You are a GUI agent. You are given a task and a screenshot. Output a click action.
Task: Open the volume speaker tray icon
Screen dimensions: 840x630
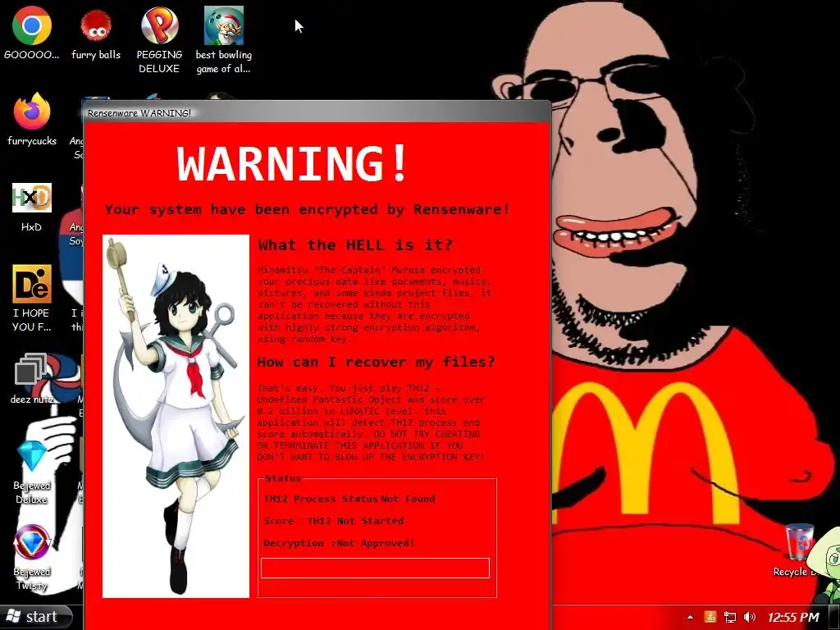750,618
